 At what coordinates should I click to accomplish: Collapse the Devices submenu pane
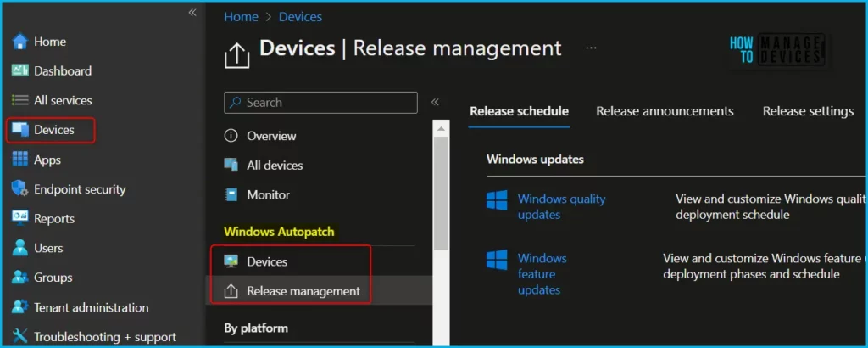435,102
